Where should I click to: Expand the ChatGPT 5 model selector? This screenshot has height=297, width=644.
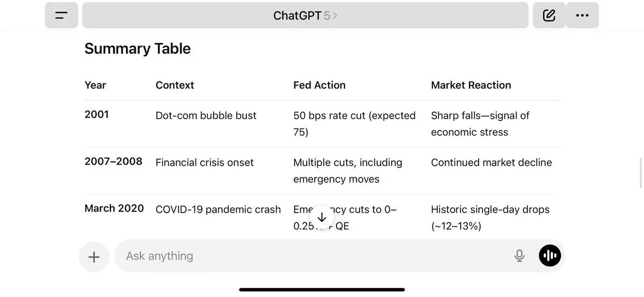click(x=305, y=15)
